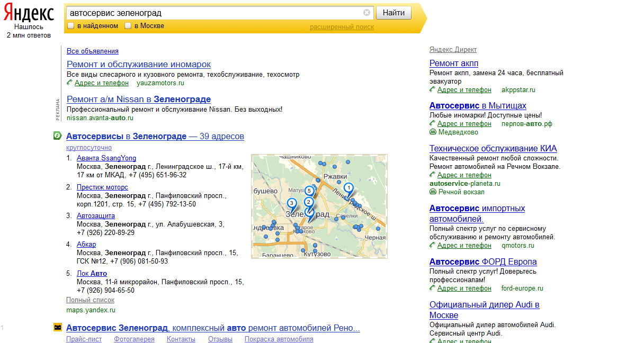Image resolution: width=644 pixels, height=343 pixels.
Task: Clear the search field with the X icon
Action: [366, 13]
